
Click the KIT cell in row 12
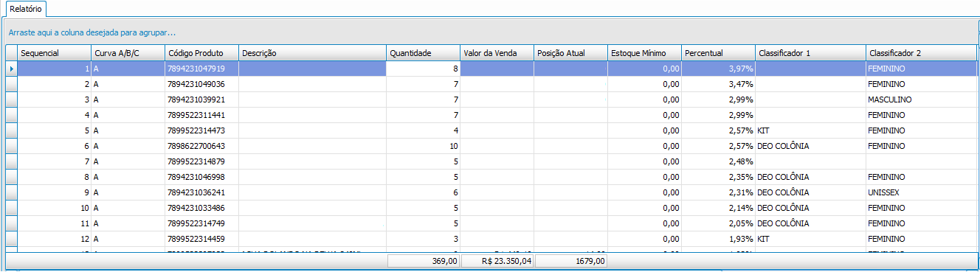[811, 239]
